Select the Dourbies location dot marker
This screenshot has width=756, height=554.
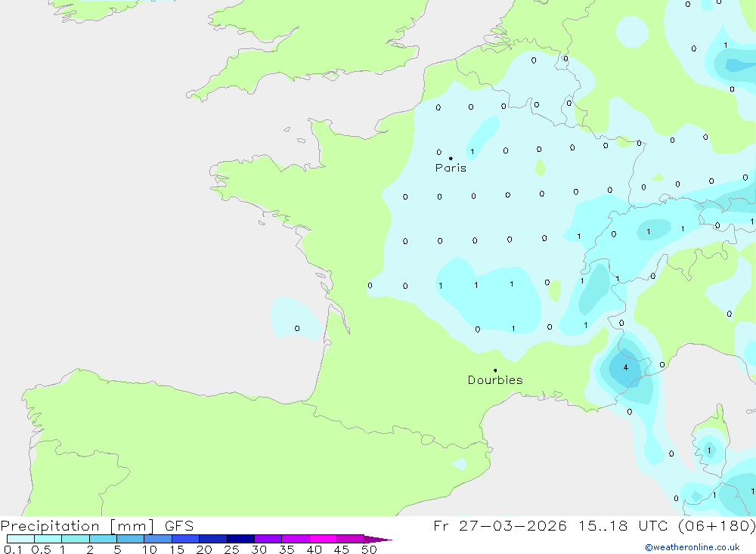pos(495,370)
